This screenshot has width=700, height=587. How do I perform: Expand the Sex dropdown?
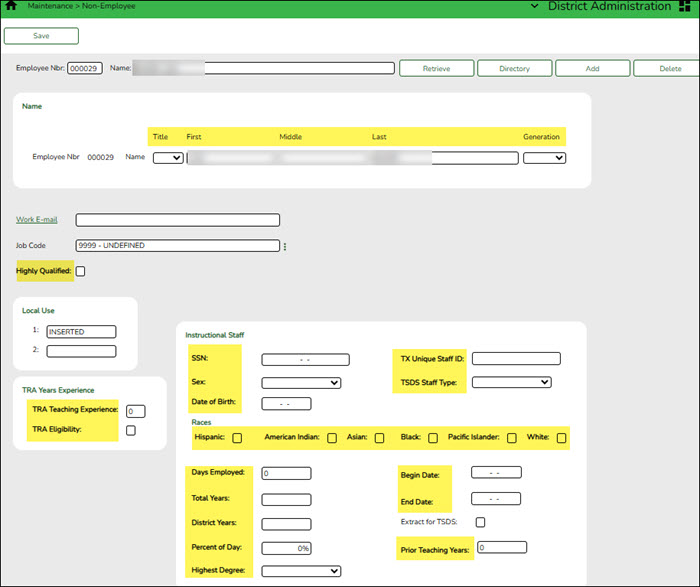(301, 382)
